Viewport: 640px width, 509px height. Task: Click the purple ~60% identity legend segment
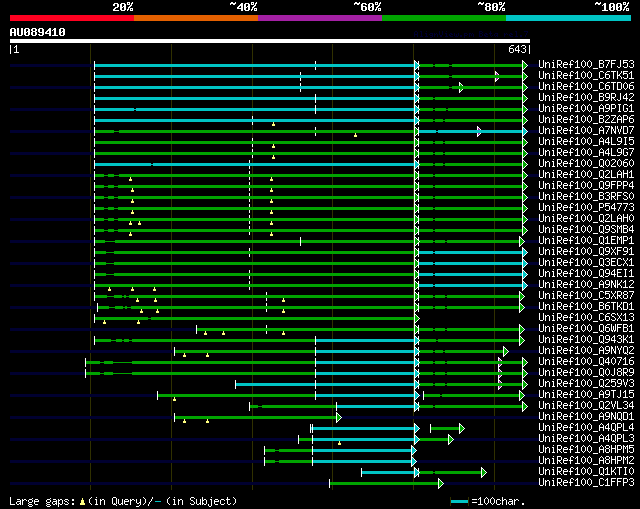point(320,18)
